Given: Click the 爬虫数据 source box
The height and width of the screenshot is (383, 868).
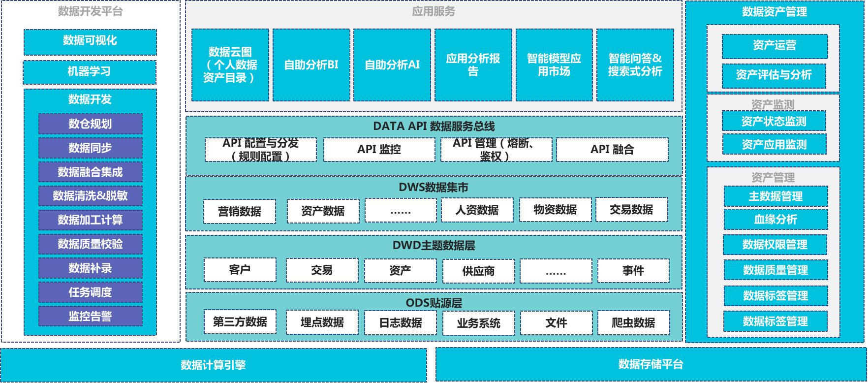Looking at the screenshot, I should 633,323.
